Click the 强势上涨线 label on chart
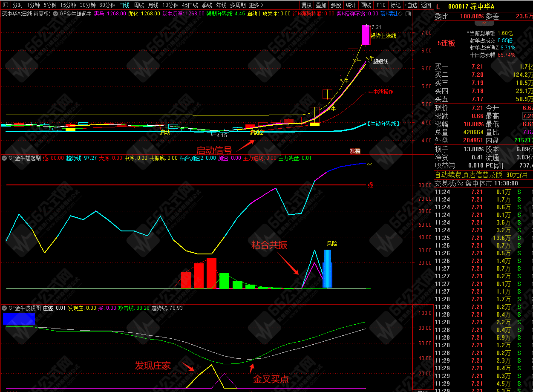 point(383,36)
